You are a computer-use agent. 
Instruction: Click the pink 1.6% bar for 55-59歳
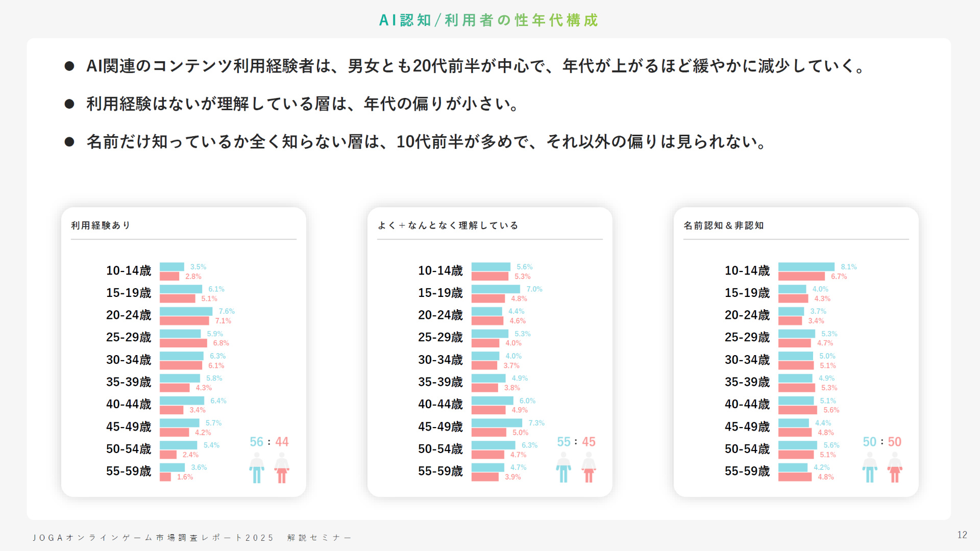pos(165,477)
